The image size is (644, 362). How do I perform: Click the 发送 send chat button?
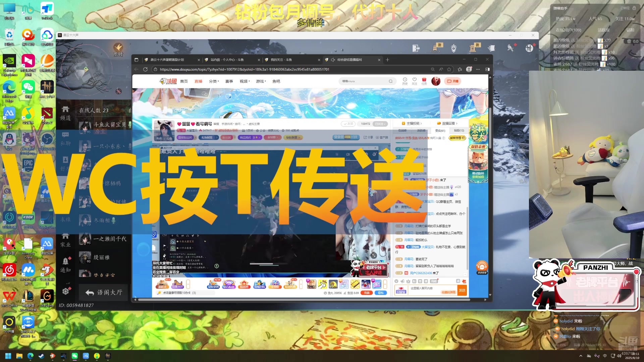click(x=462, y=290)
